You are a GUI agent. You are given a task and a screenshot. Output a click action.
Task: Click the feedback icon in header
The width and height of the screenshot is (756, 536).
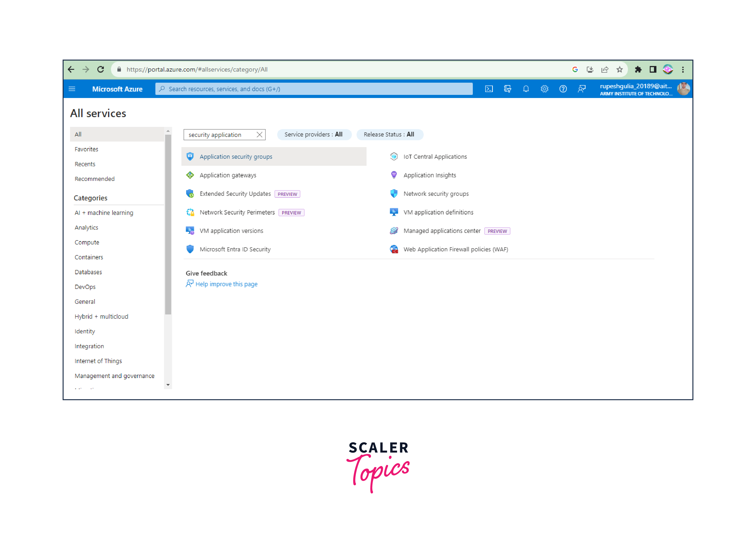(581, 89)
